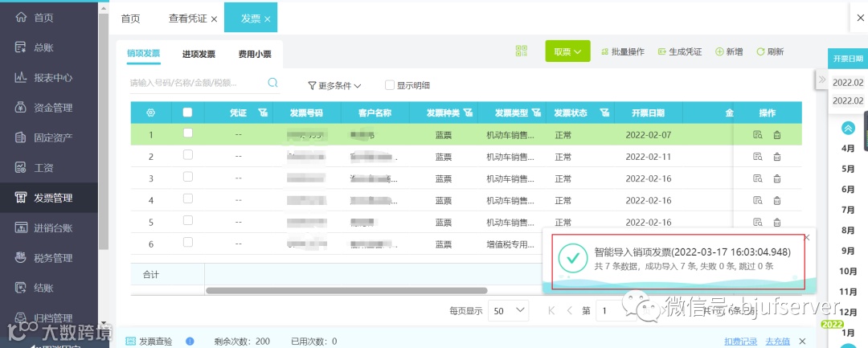This screenshot has height=348, width=868.
Task: Check the row 4 checkbox
Action: tap(187, 198)
